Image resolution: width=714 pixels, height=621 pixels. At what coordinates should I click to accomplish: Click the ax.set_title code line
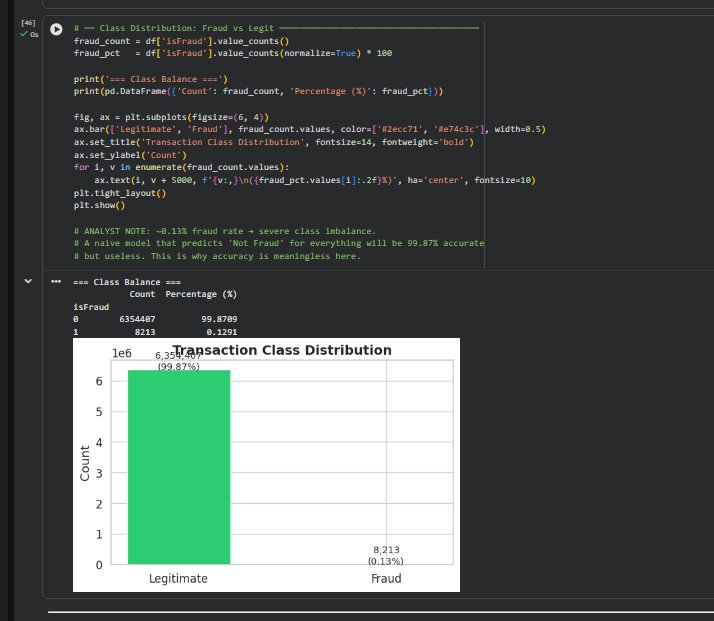click(x=274, y=142)
